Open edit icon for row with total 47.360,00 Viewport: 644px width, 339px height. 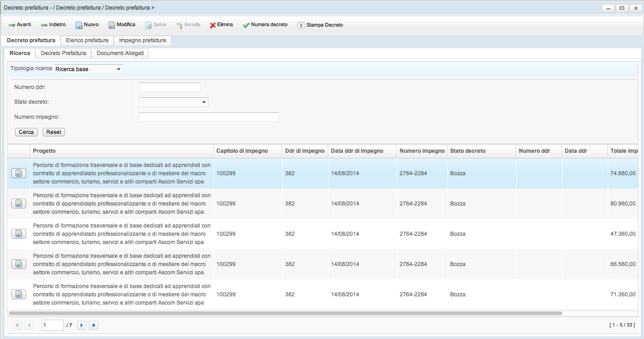click(19, 233)
